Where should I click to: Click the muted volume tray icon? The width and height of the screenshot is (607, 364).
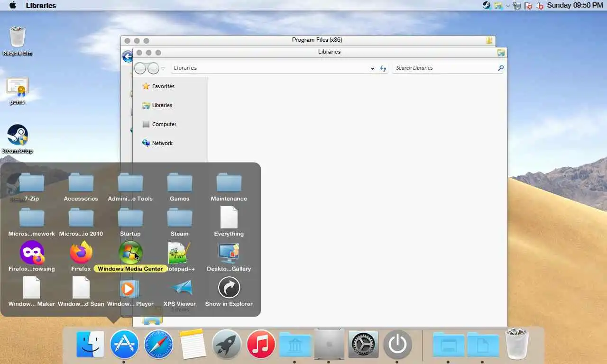pyautogui.click(x=539, y=6)
